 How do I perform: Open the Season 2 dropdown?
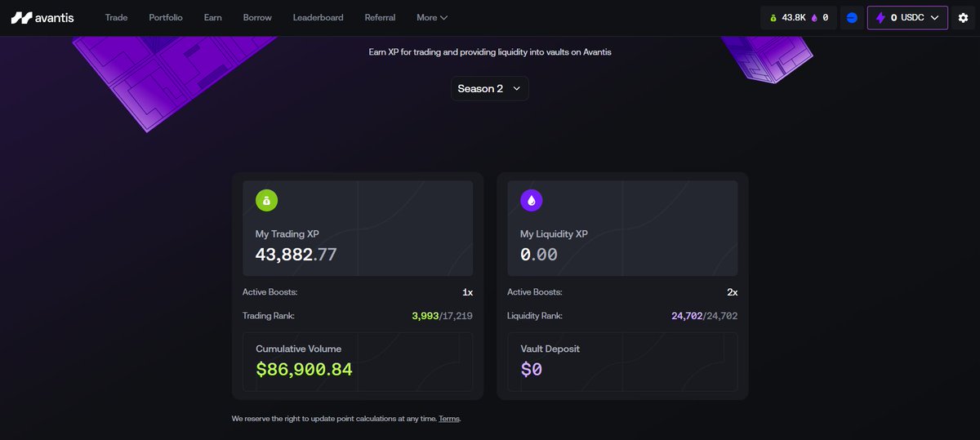click(490, 89)
